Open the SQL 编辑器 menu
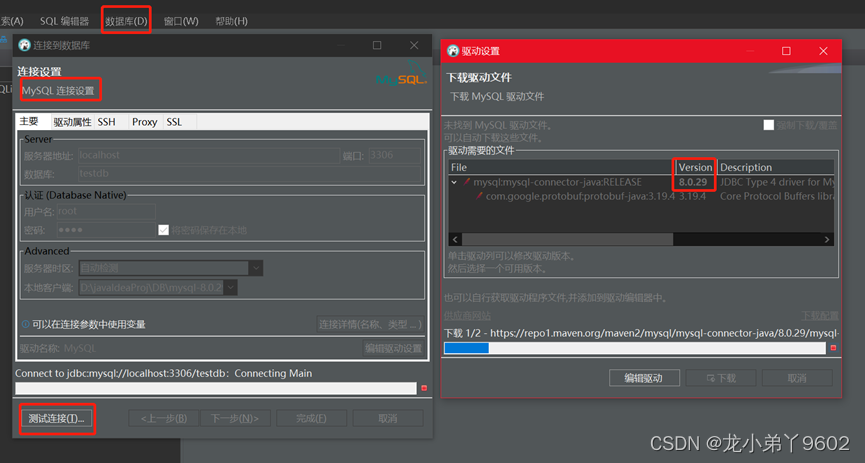The height and width of the screenshot is (463, 865). click(x=64, y=21)
